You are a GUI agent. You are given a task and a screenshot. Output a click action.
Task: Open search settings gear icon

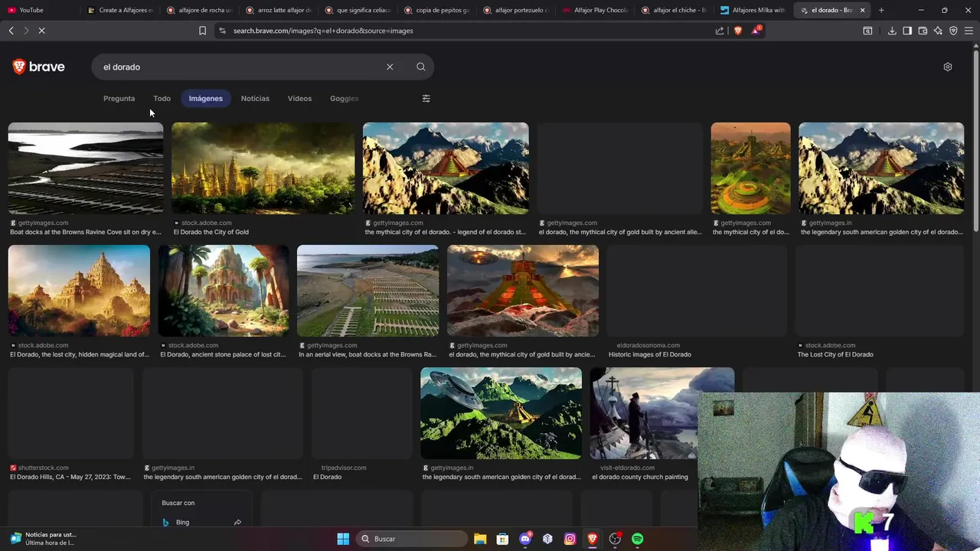[x=947, y=67]
